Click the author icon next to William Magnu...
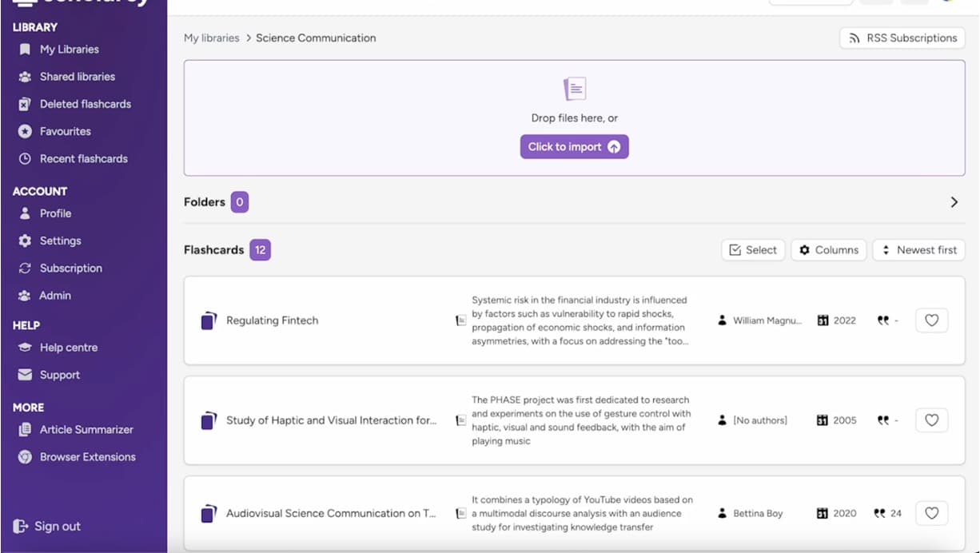The image size is (980, 553). (x=723, y=320)
